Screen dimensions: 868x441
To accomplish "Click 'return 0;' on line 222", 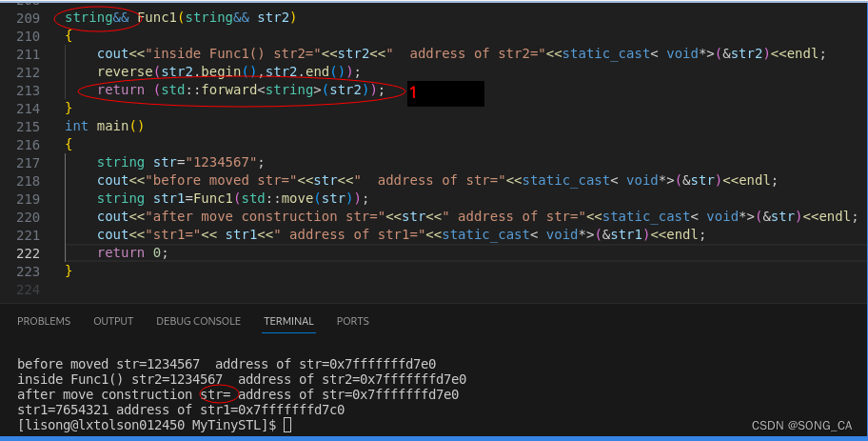I will [133, 252].
